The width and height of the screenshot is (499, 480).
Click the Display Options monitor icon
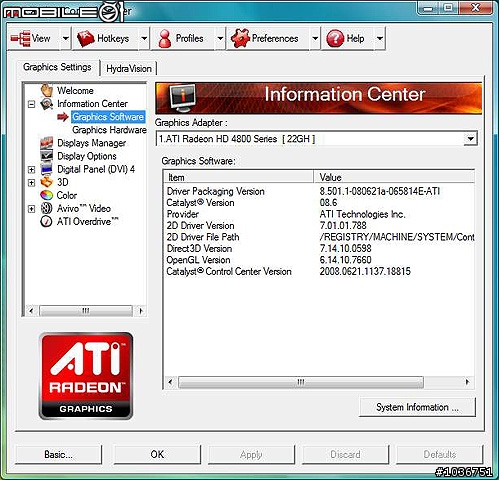47,156
